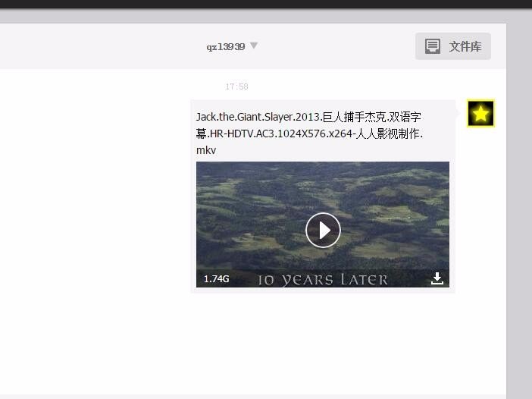Click the 1.74G file size label
Image resolution: width=532 pixels, height=399 pixels.
pos(217,279)
